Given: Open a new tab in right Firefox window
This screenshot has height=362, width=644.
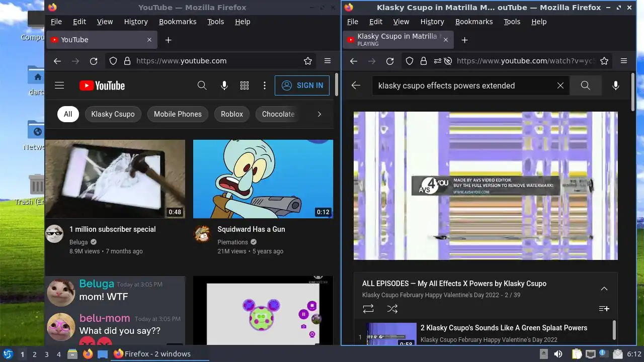Looking at the screenshot, I should 465,40.
